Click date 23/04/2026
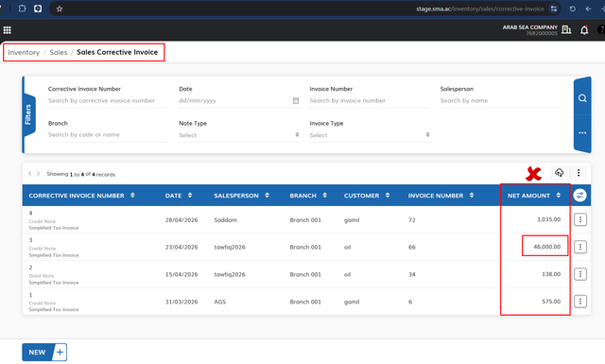 181,247
